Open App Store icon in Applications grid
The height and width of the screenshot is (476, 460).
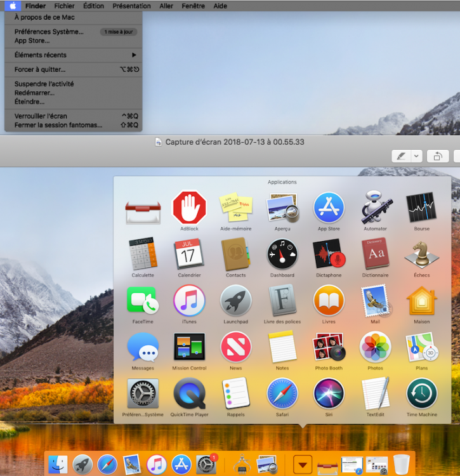[329, 208]
